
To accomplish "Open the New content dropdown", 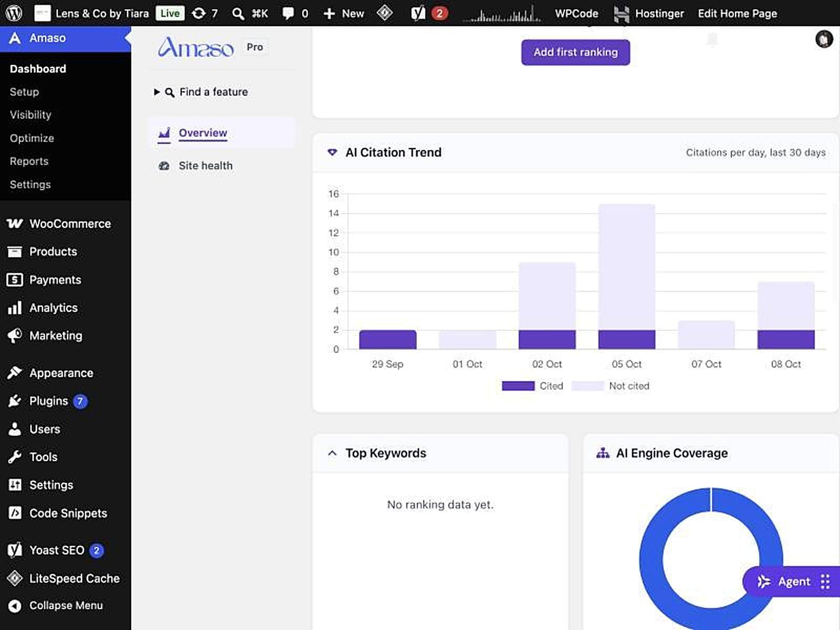I will click(344, 13).
